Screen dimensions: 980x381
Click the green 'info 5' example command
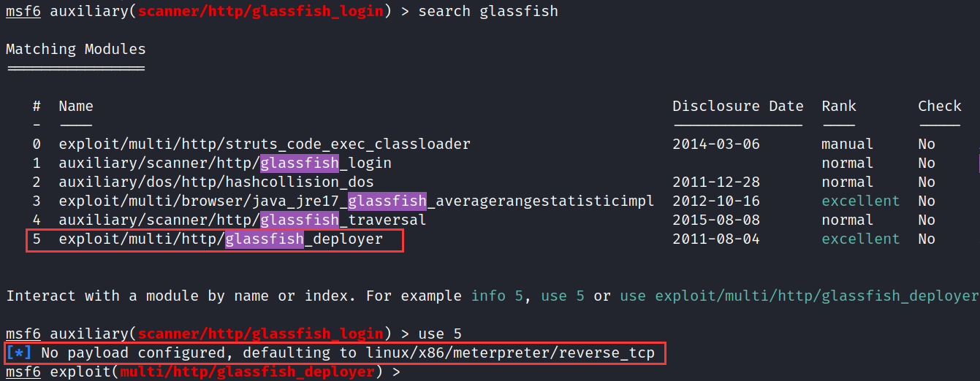(504, 296)
